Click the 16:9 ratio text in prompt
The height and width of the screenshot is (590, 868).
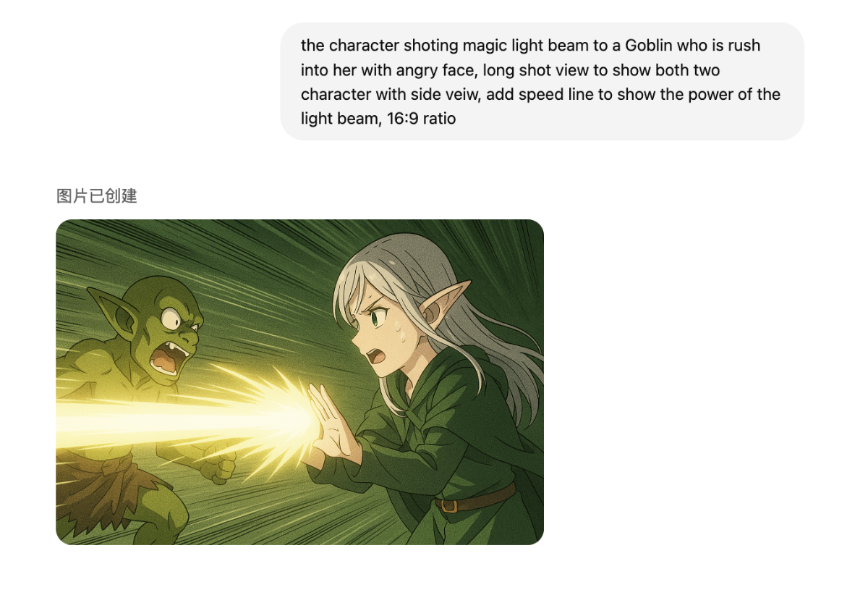click(421, 118)
